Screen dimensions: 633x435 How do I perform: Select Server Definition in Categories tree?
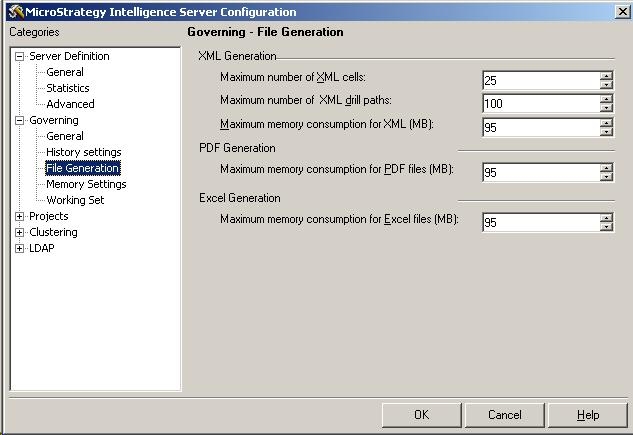(69, 56)
